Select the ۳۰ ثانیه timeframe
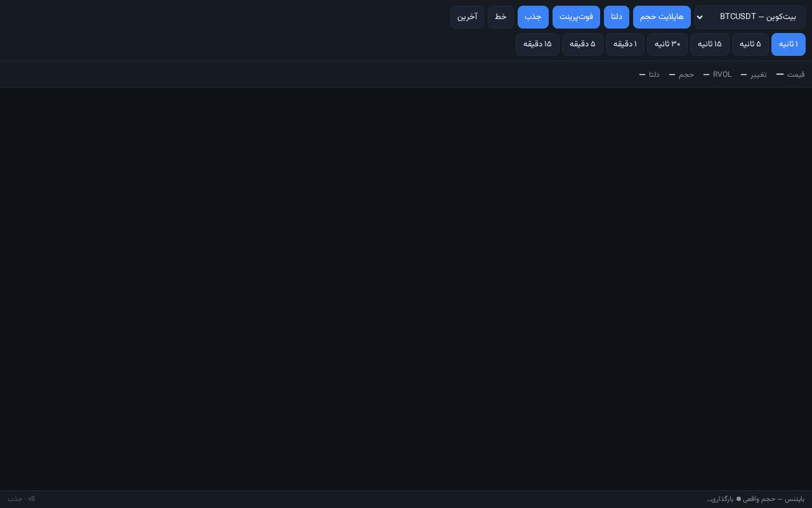The width and height of the screenshot is (812, 508). [x=667, y=44]
